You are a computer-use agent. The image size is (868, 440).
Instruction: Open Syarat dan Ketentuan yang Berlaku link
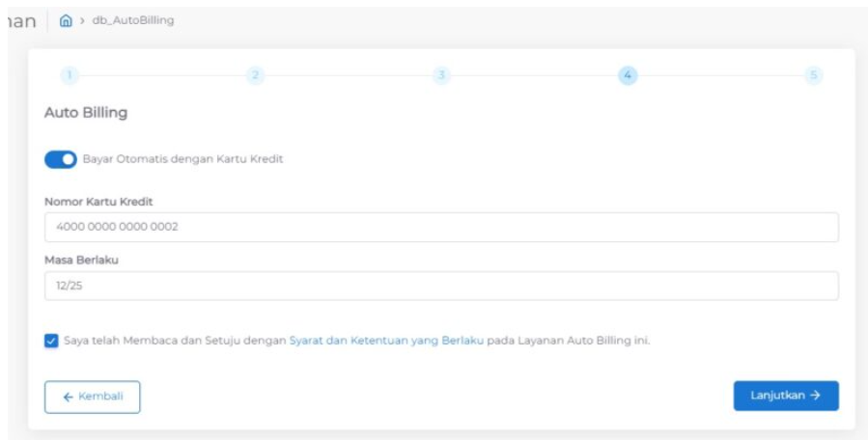[386, 341]
